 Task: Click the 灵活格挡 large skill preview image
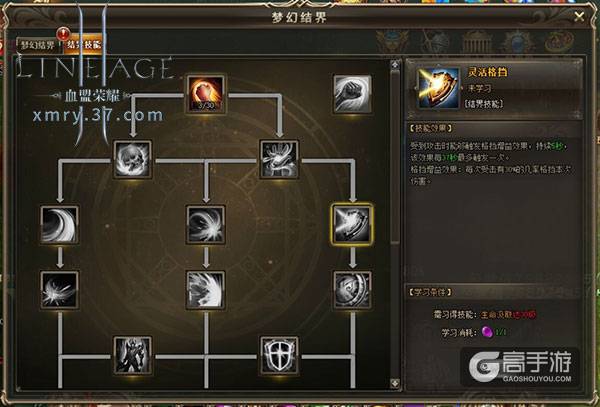438,88
